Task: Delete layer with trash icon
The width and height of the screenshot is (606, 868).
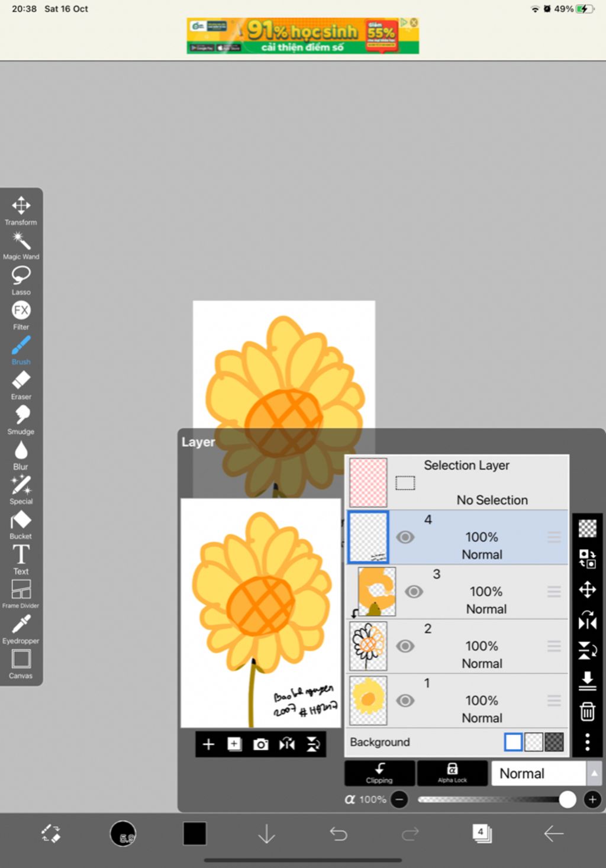Action: click(x=587, y=711)
